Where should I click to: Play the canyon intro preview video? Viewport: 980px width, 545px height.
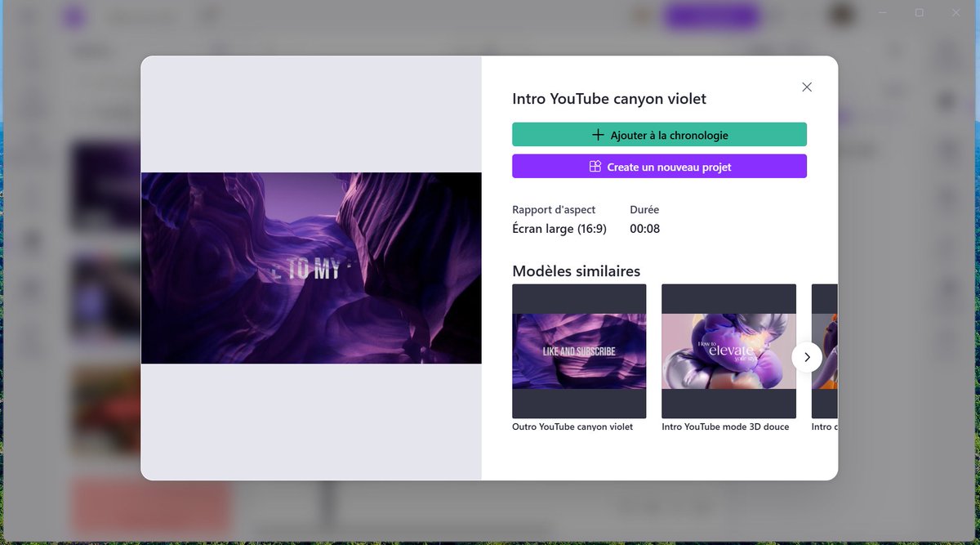[x=311, y=267]
